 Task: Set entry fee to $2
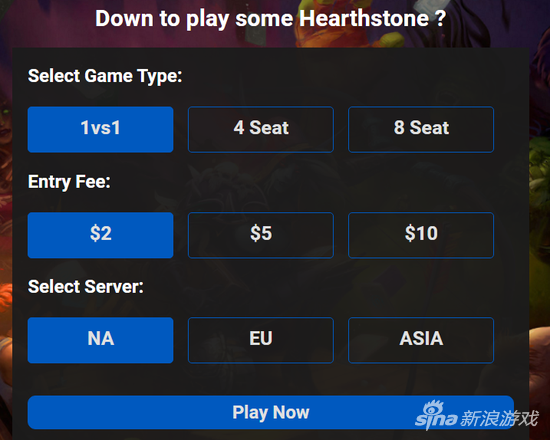pos(100,235)
